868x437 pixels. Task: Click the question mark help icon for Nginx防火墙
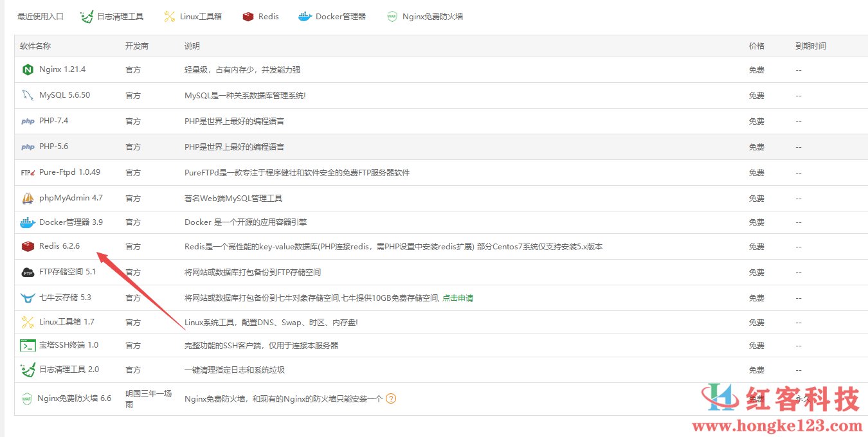391,398
